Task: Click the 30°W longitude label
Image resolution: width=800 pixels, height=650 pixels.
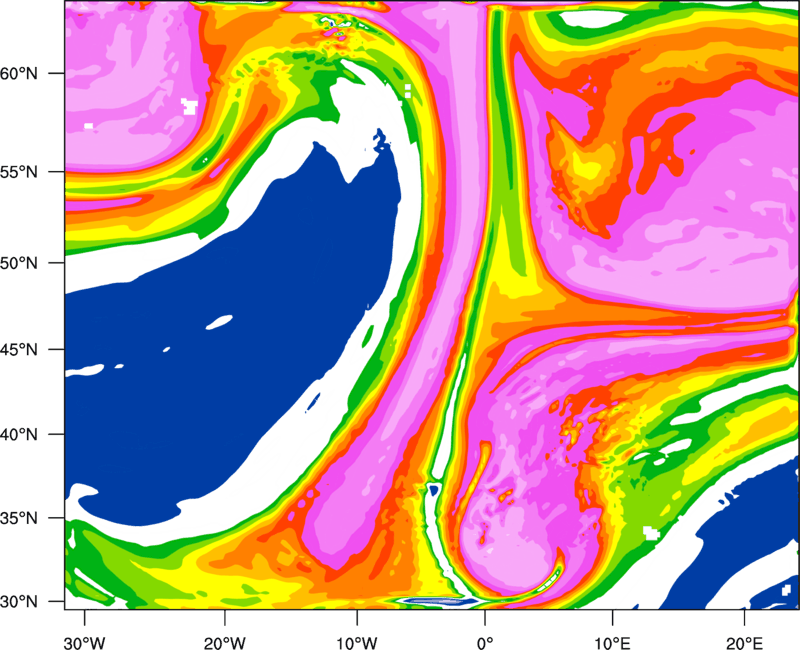Action: click(85, 643)
